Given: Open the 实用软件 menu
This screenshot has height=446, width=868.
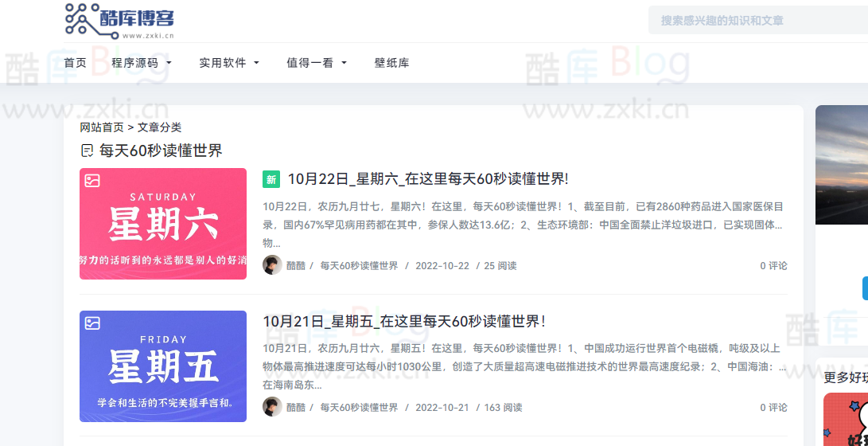Looking at the screenshot, I should click(223, 63).
